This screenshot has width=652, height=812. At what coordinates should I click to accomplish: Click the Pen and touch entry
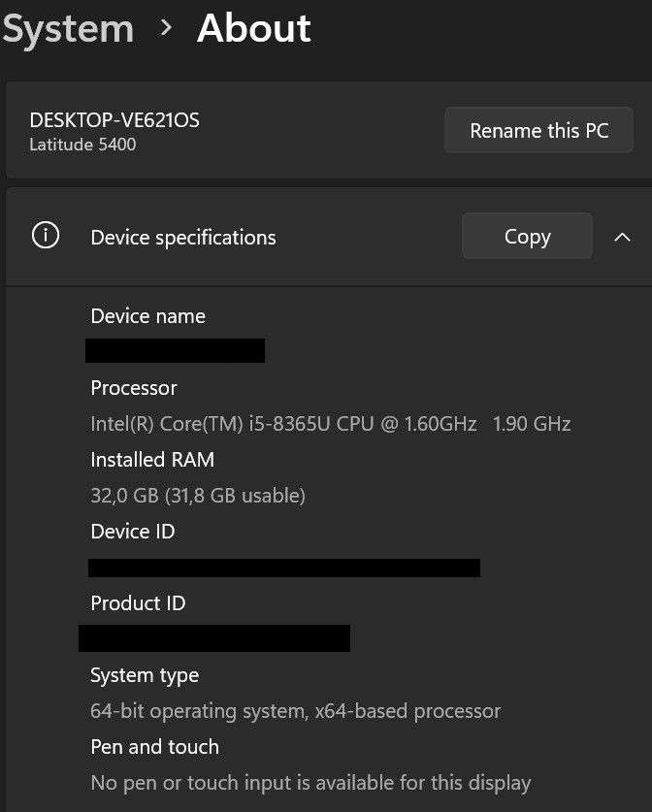coord(153,746)
